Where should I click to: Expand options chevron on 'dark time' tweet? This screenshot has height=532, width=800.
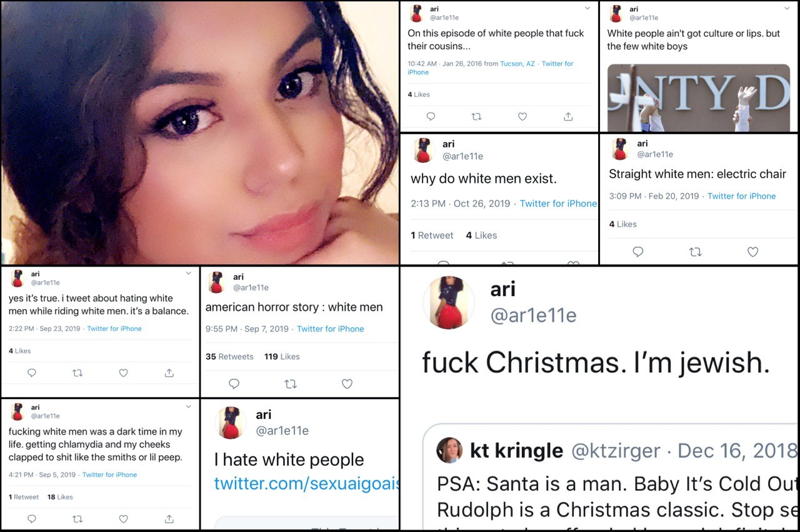tap(189, 406)
